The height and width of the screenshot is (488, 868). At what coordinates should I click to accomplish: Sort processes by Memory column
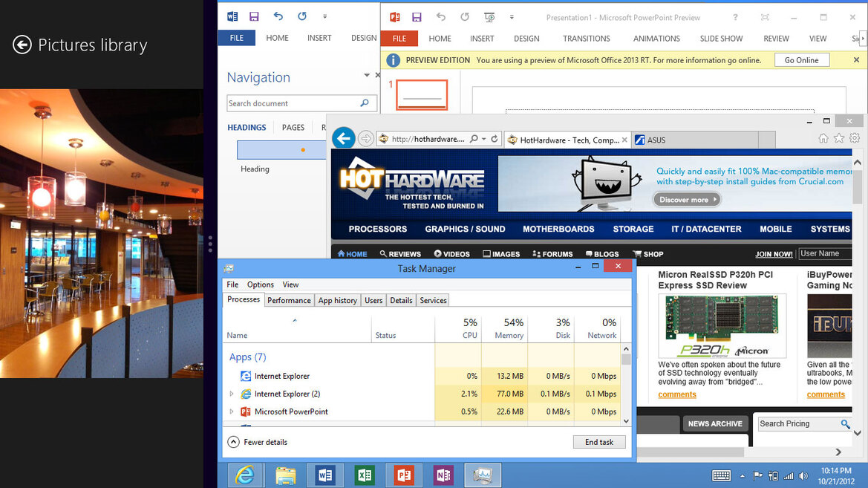pos(504,328)
